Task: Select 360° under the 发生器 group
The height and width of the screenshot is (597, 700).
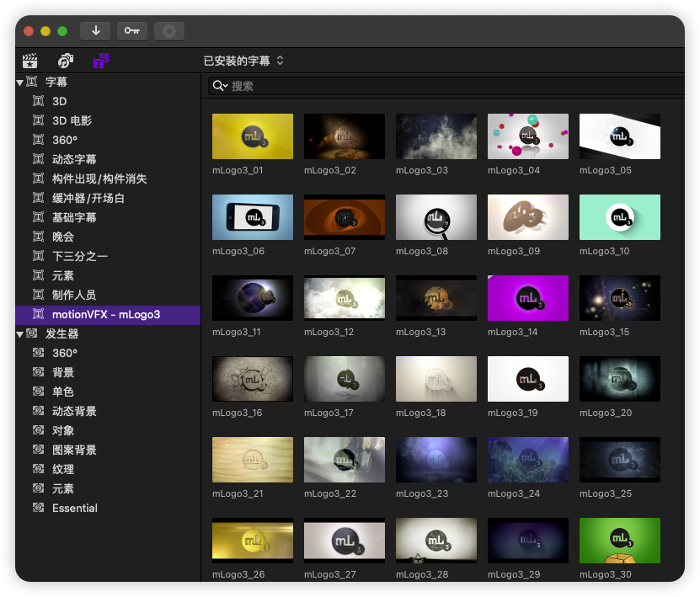Action: (108, 353)
